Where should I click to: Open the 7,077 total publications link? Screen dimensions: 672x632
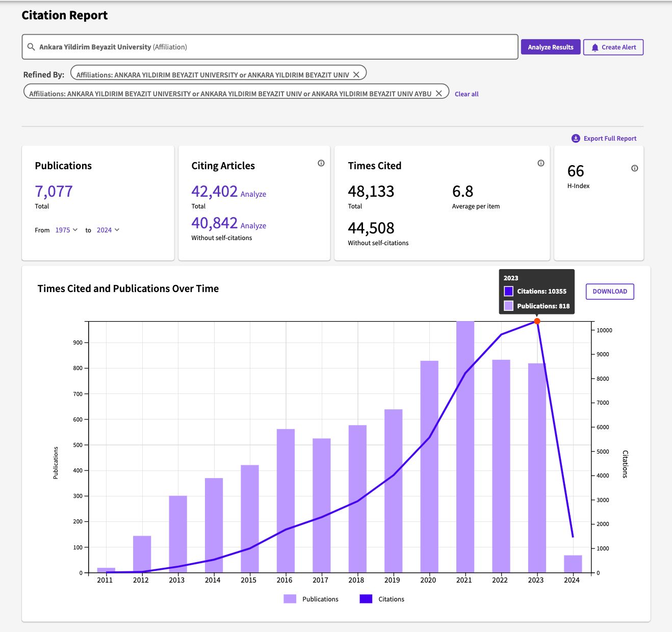tap(54, 192)
